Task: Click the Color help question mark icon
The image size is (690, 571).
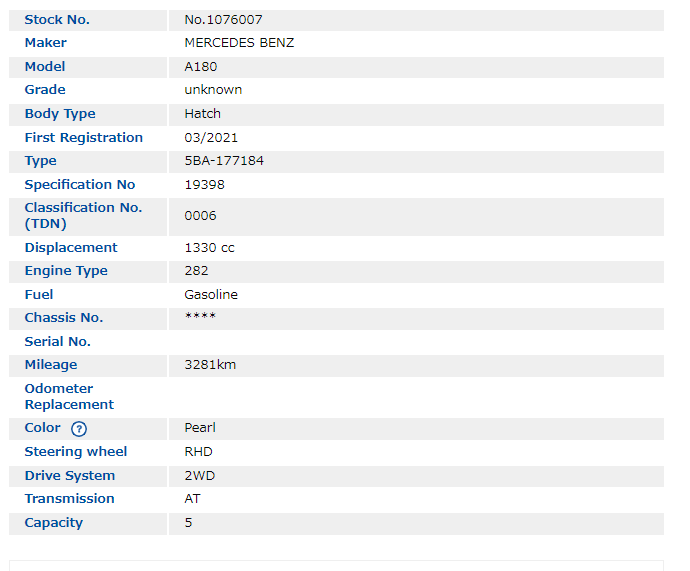Action: coord(79,429)
